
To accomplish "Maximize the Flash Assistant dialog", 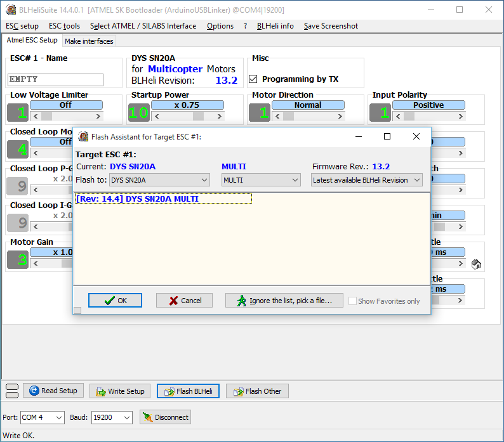I will 387,136.
